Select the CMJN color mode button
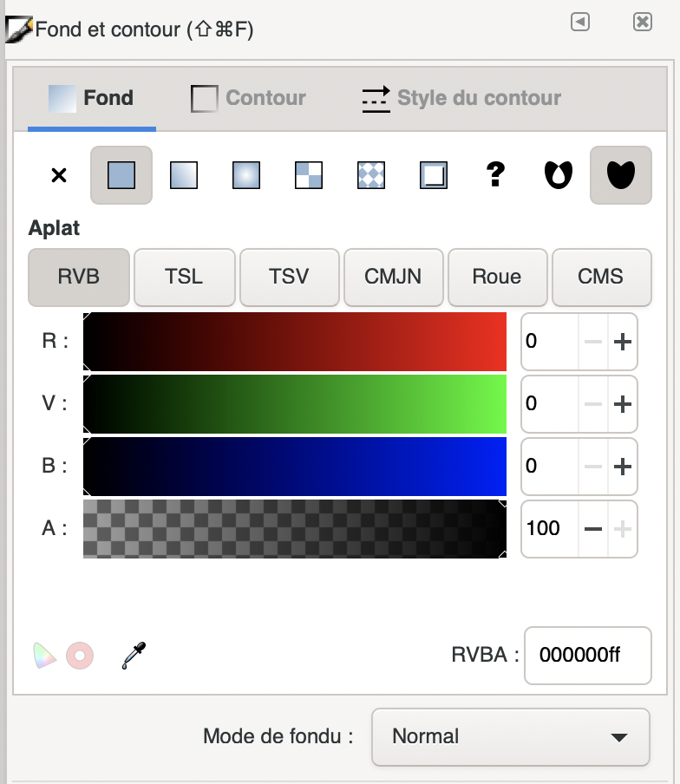 click(393, 278)
